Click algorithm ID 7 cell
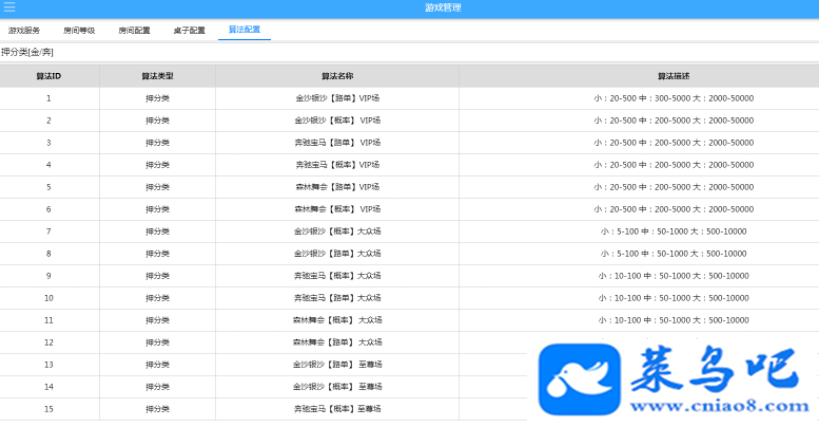The height and width of the screenshot is (427, 822). pos(49,231)
